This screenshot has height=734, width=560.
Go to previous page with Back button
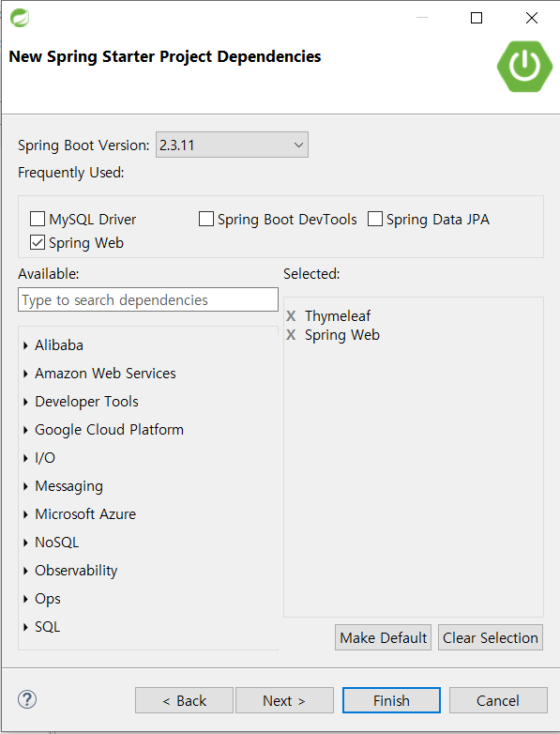[185, 700]
